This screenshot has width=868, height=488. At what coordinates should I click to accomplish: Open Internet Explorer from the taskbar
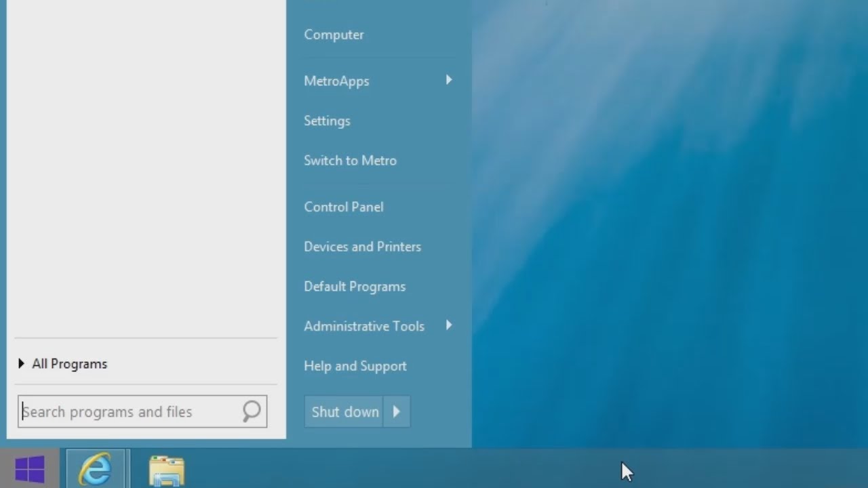(x=96, y=468)
